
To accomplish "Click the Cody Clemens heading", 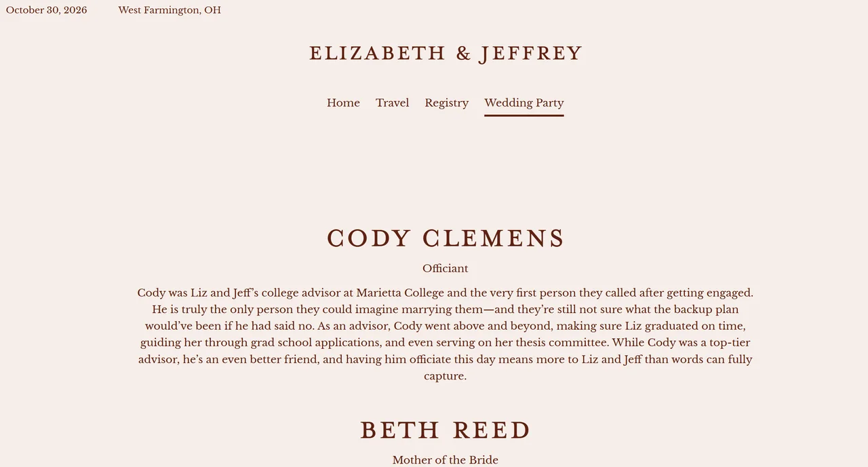I will pos(446,238).
